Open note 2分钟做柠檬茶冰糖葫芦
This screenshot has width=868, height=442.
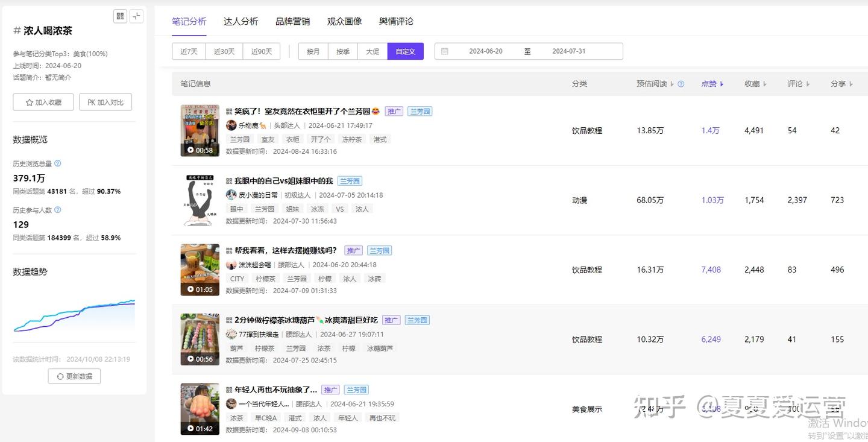tap(306, 320)
